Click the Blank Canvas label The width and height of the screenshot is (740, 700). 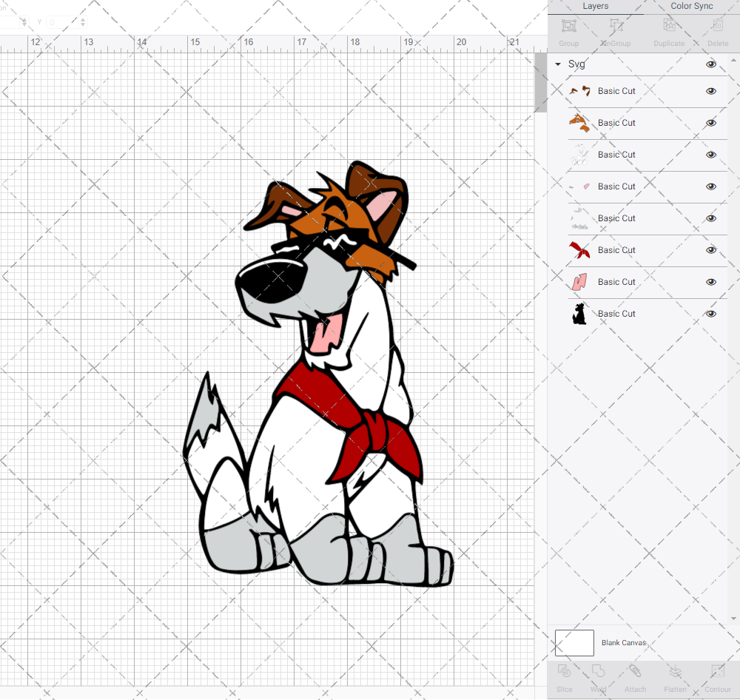click(x=623, y=643)
